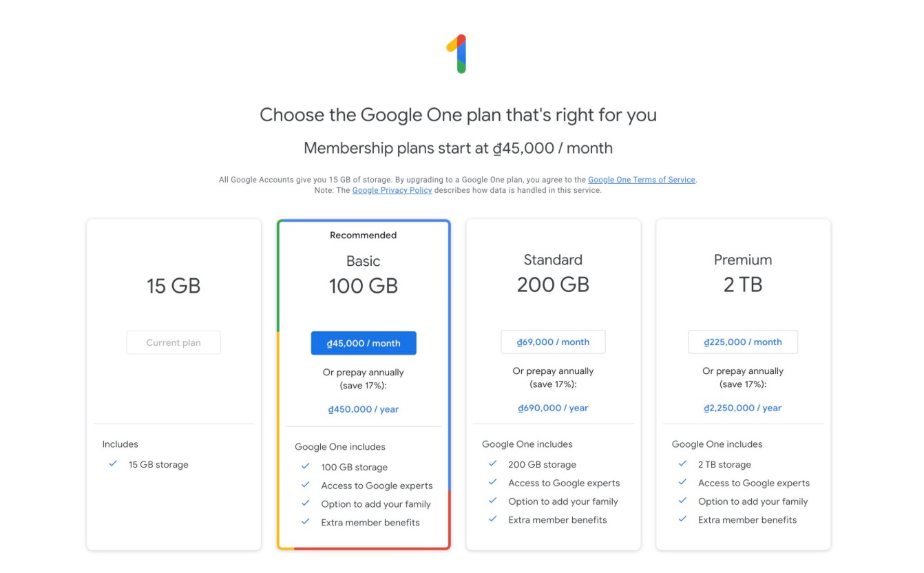924x573 pixels.
Task: Open the Google One Terms of Service link
Action: (x=641, y=180)
